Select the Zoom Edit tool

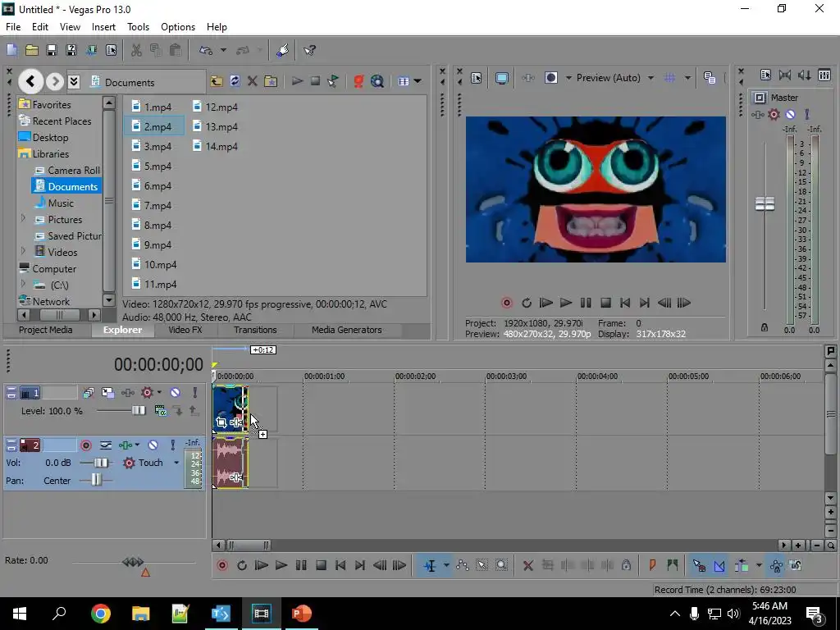(x=501, y=565)
